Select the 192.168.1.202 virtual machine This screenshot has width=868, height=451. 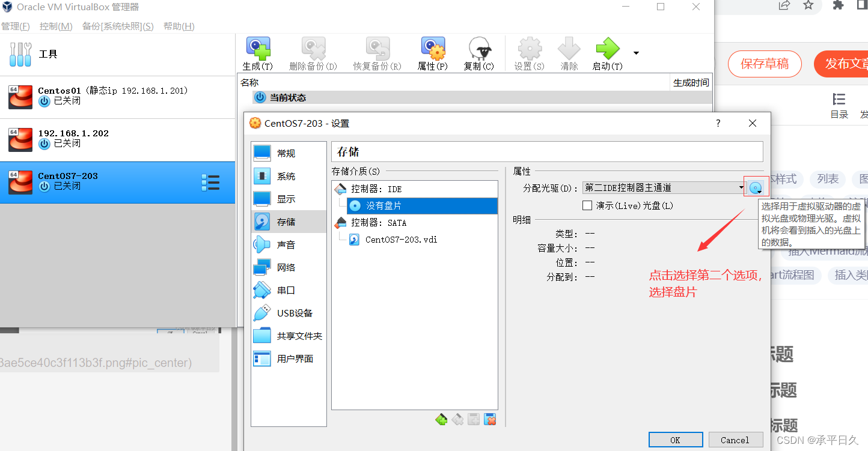117,139
